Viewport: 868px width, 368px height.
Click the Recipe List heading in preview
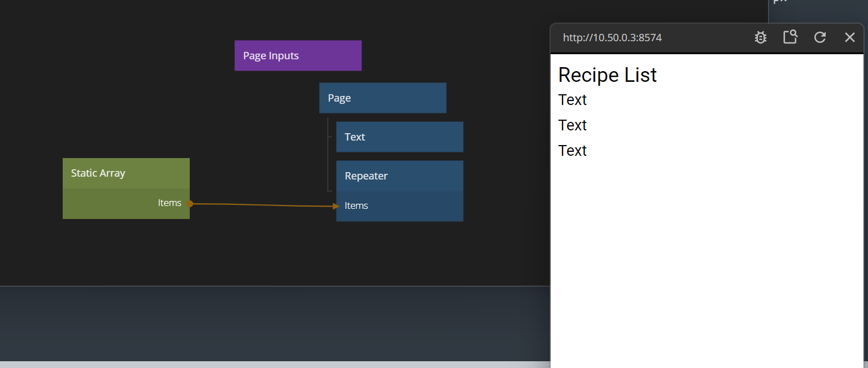pyautogui.click(x=607, y=75)
